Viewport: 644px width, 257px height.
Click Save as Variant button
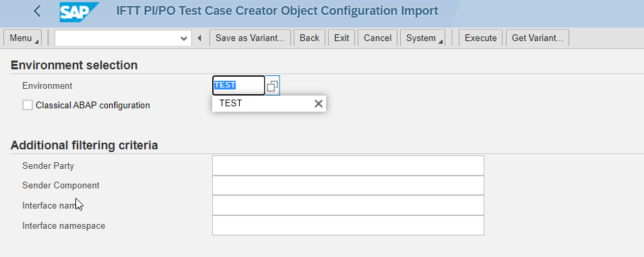[x=250, y=38]
